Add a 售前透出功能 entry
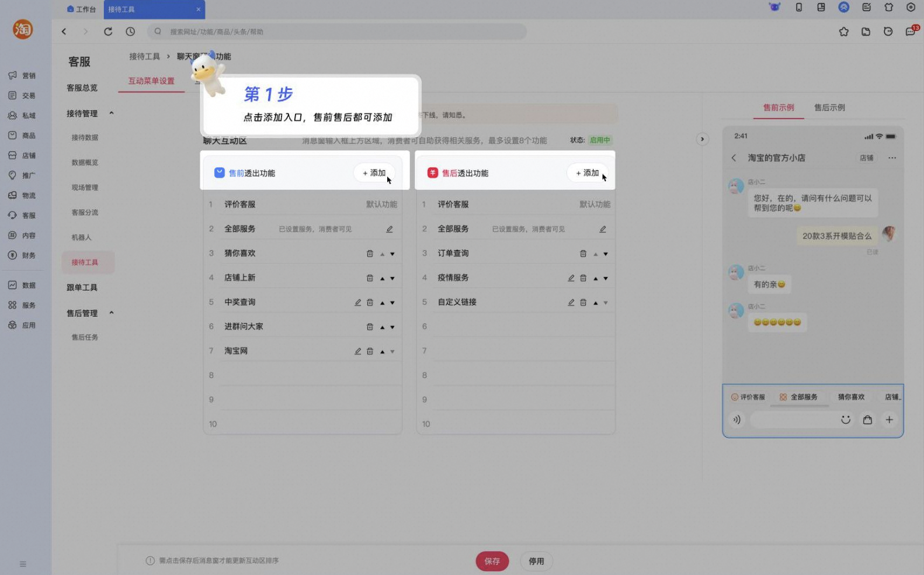924x575 pixels. click(374, 173)
